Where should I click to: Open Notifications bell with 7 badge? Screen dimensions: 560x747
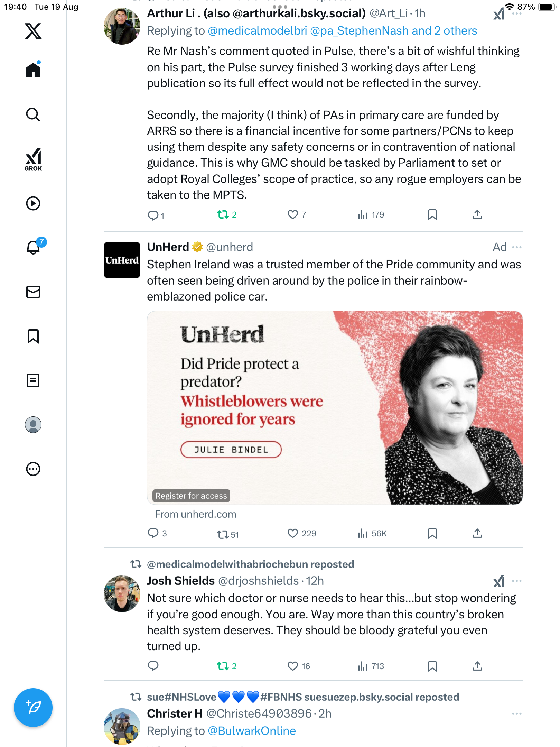click(x=34, y=247)
